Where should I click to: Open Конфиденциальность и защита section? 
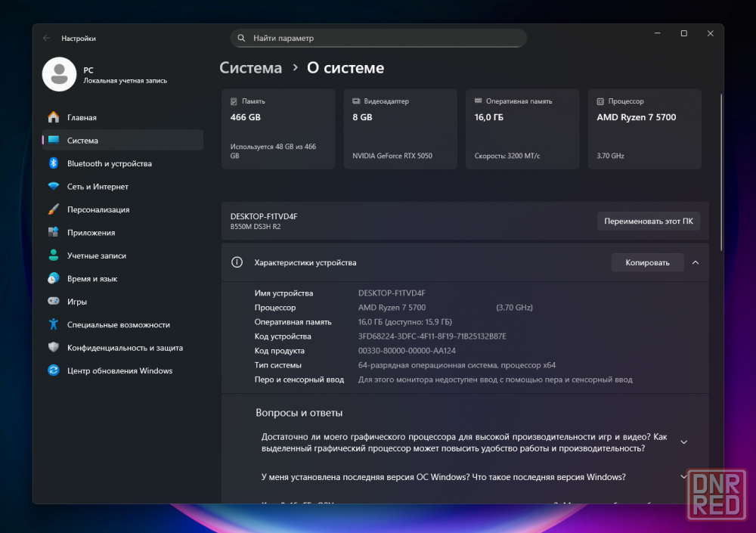point(125,348)
